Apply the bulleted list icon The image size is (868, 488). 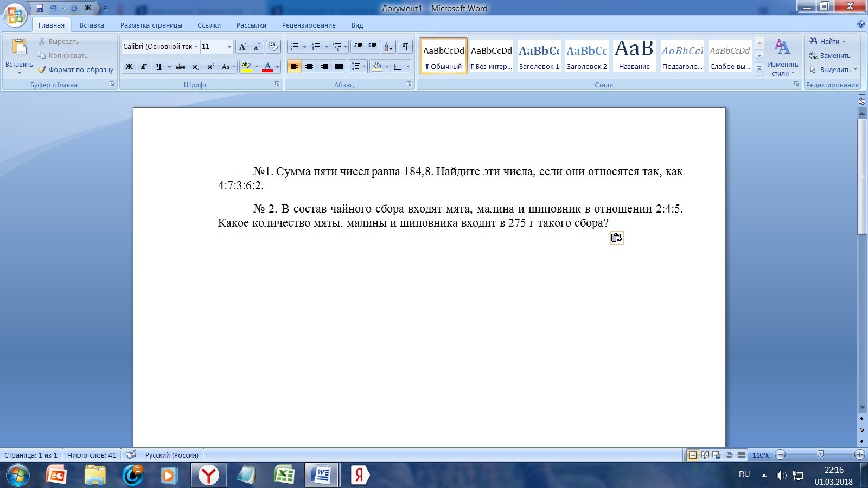tap(294, 47)
